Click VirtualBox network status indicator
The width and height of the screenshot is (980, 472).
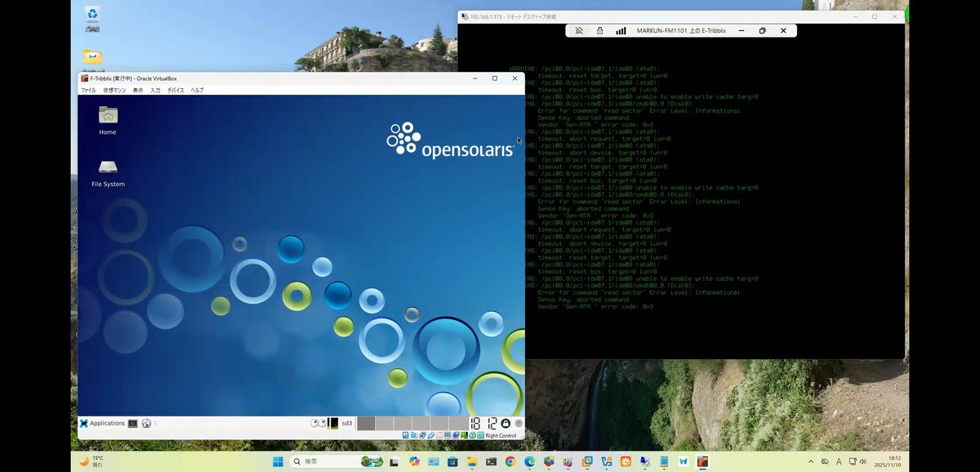click(422, 434)
